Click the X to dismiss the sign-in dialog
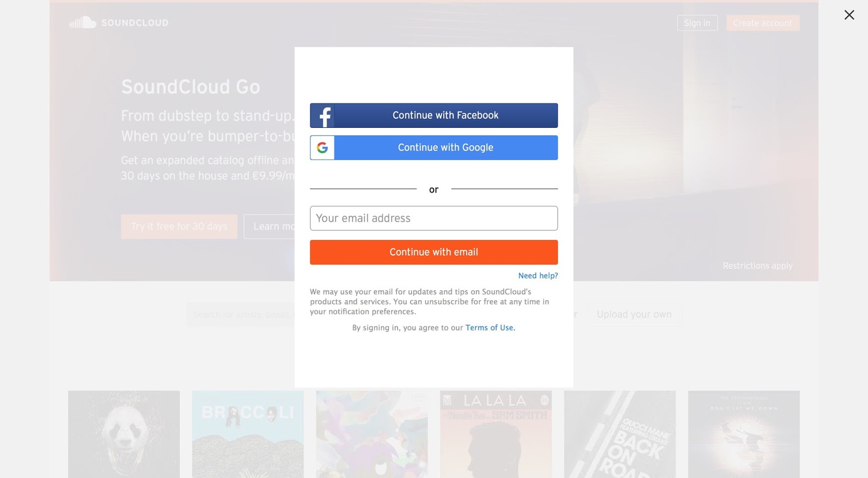 tap(848, 15)
